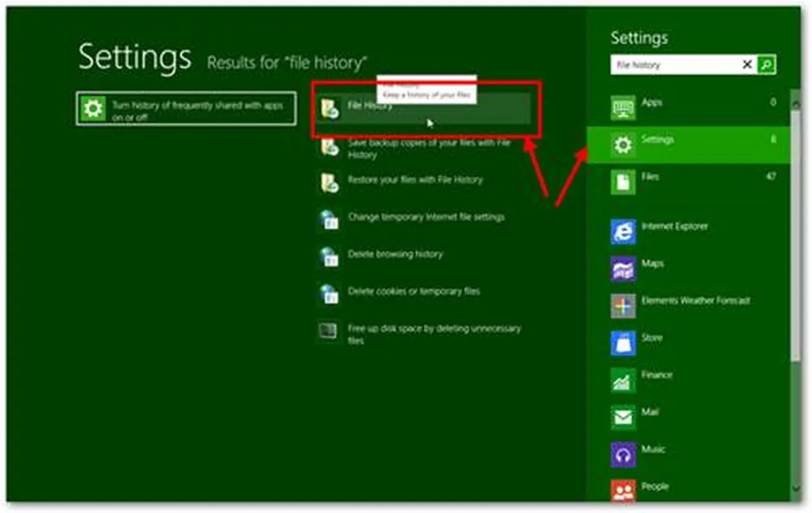The image size is (812, 513).
Task: Select the Finance app icon
Action: pyautogui.click(x=623, y=380)
